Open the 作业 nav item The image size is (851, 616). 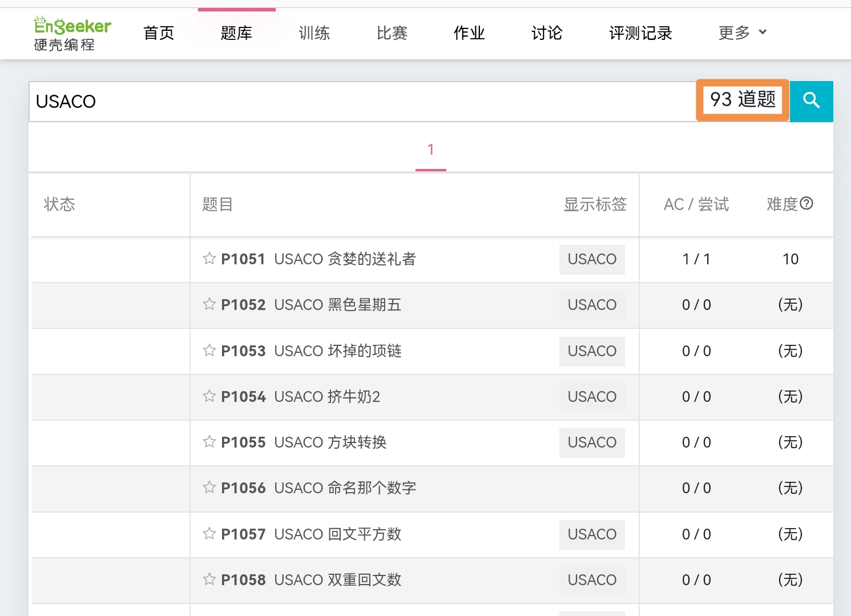tap(469, 33)
